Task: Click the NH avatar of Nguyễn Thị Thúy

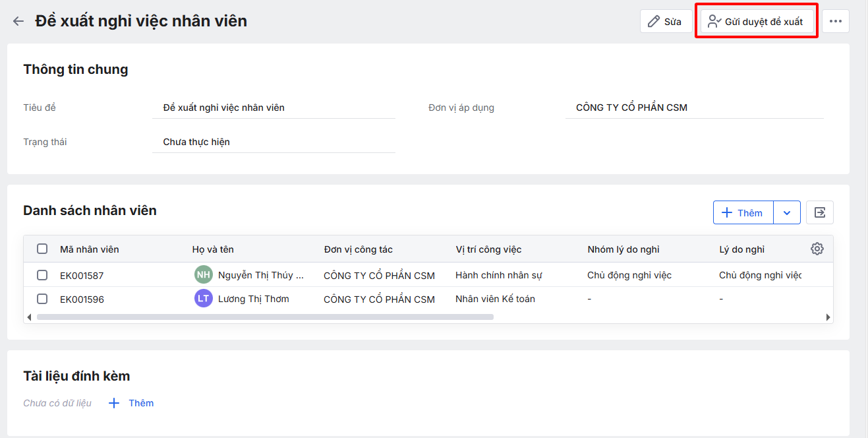Action: point(204,275)
